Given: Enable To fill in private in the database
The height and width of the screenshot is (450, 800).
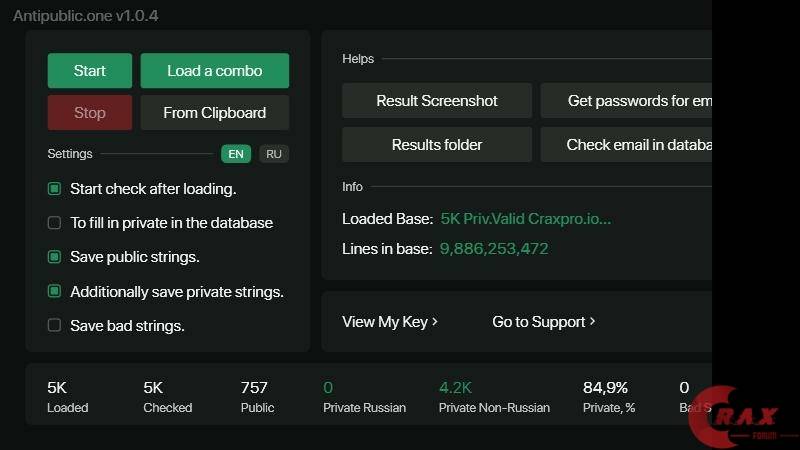Looking at the screenshot, I should pyautogui.click(x=54, y=223).
